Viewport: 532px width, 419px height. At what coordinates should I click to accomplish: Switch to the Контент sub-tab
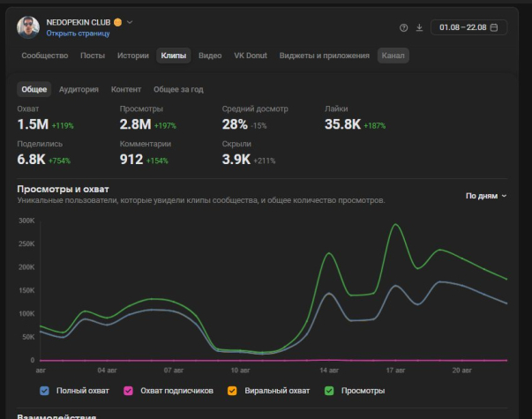point(126,89)
